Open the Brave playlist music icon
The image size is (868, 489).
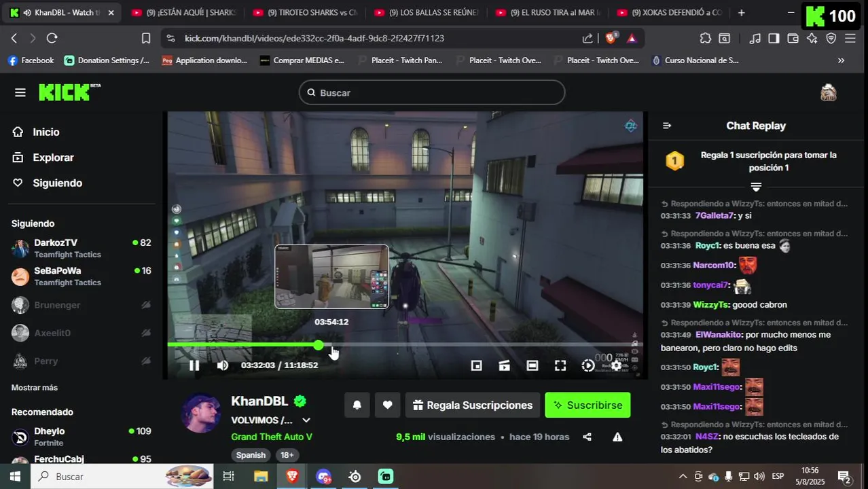click(755, 39)
